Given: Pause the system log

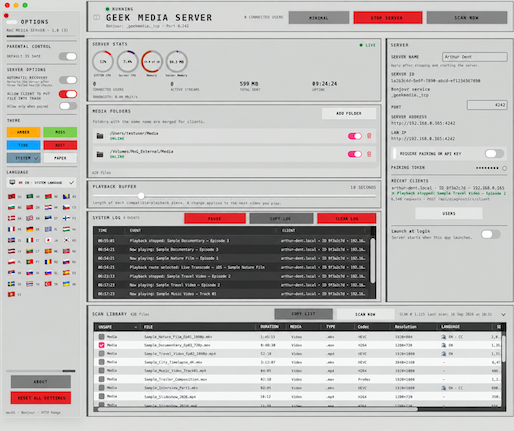Looking at the screenshot, I should pyautogui.click(x=215, y=219).
